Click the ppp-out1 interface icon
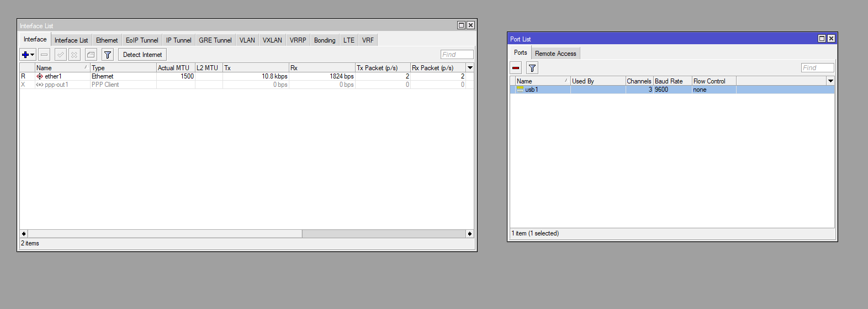 40,85
